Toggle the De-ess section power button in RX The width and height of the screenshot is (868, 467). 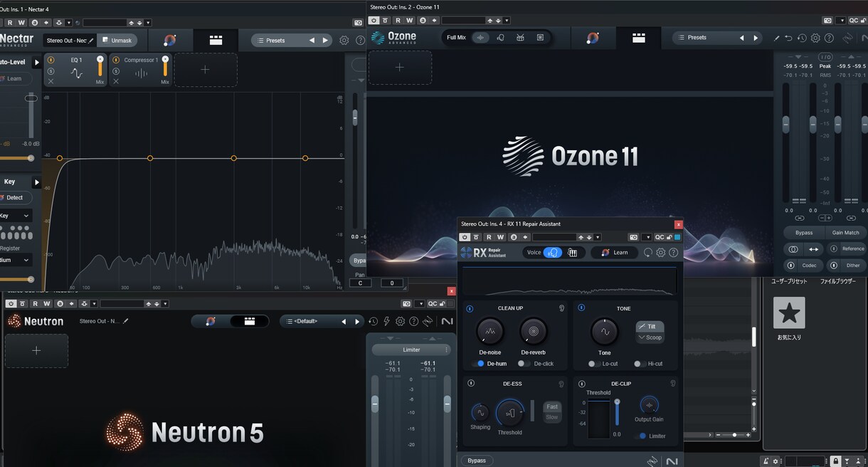[470, 384]
